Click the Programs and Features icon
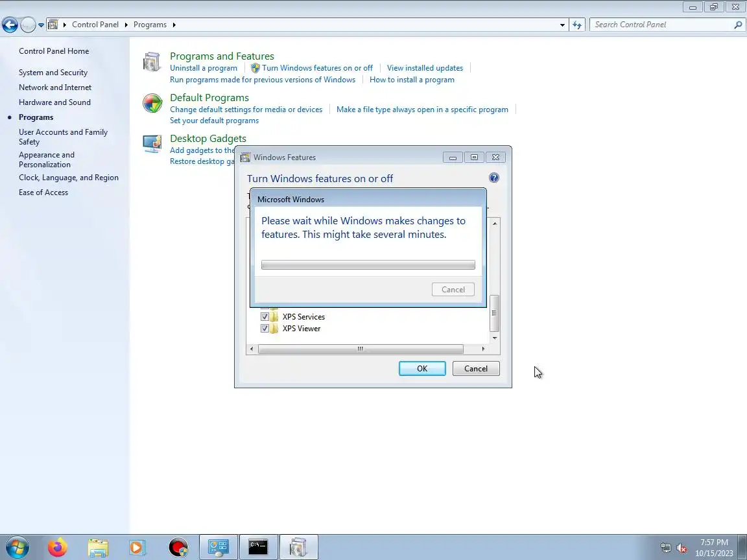747x560 pixels. (x=152, y=62)
